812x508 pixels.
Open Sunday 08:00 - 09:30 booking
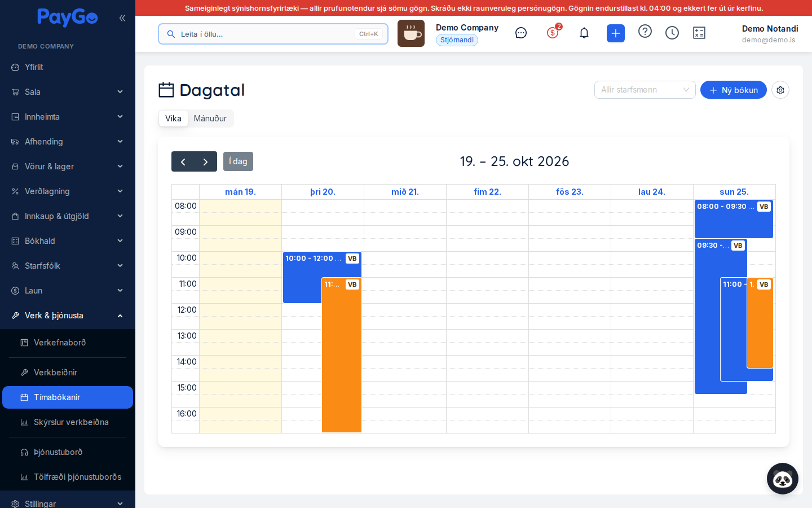[734, 219]
